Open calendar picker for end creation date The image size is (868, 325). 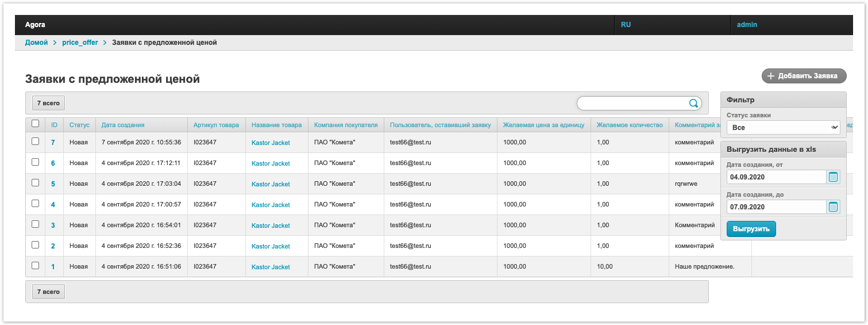pos(833,207)
